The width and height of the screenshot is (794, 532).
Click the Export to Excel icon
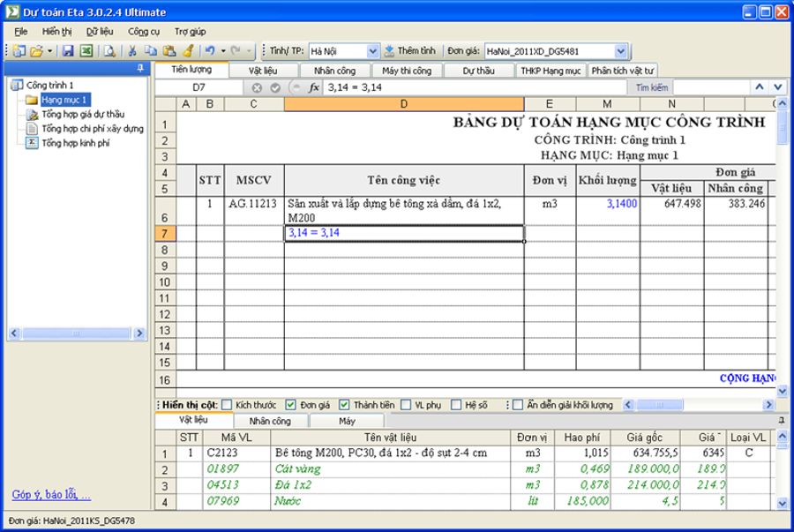coord(86,51)
